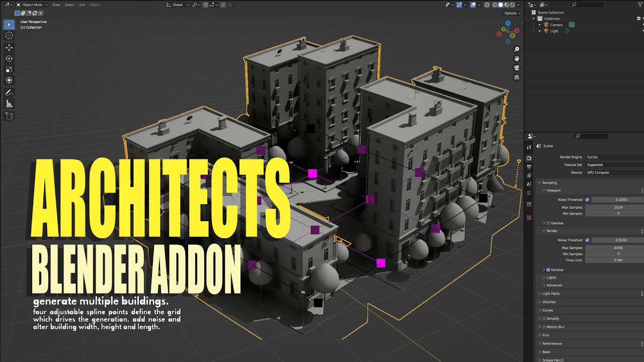644x362 pixels.
Task: Click the Pan view hand icon
Action: [517, 58]
